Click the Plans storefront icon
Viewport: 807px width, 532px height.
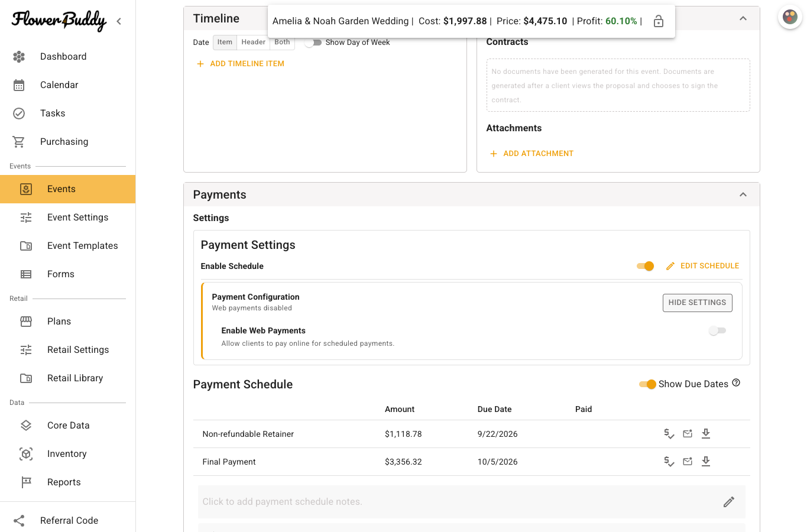pyautogui.click(x=26, y=322)
